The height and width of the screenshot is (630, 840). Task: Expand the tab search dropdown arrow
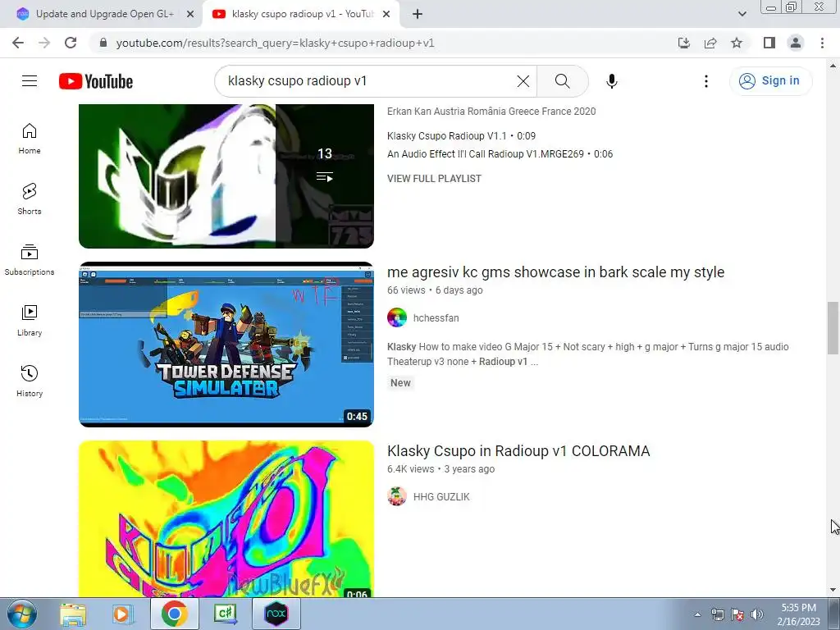742,15
